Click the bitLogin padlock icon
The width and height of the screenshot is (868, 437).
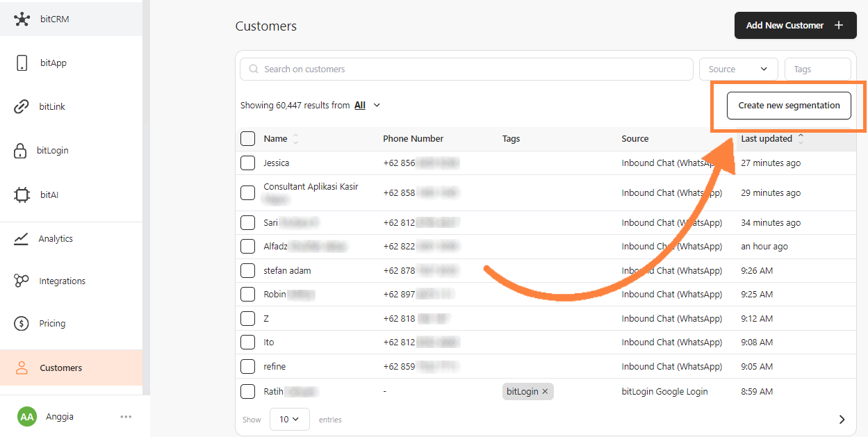pyautogui.click(x=22, y=150)
